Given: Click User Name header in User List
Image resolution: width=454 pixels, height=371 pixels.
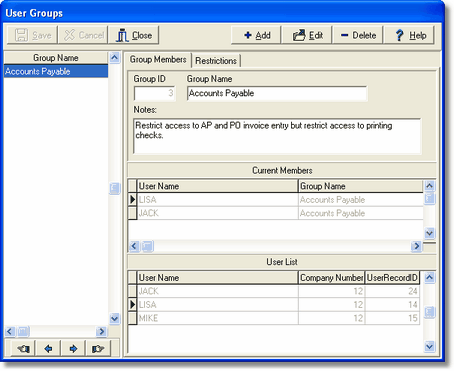Looking at the screenshot, I should 217,278.
